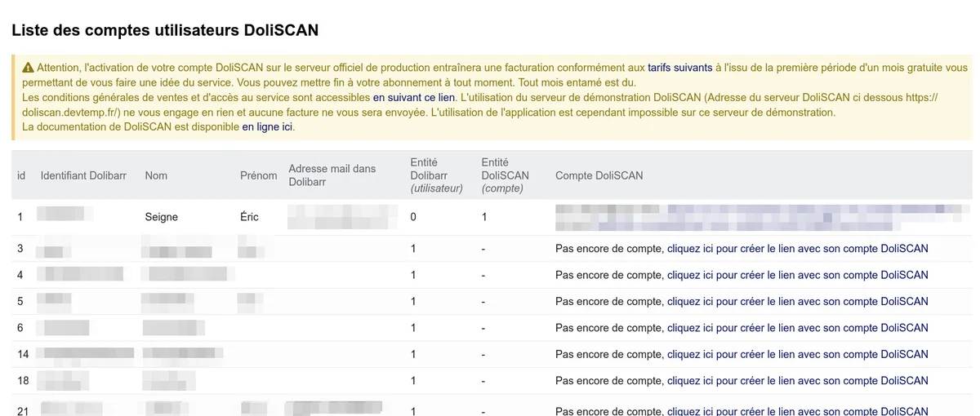Open the 'tarifs suivants' pricing link
Screen dimensions: 980x416
pyautogui.click(x=680, y=68)
